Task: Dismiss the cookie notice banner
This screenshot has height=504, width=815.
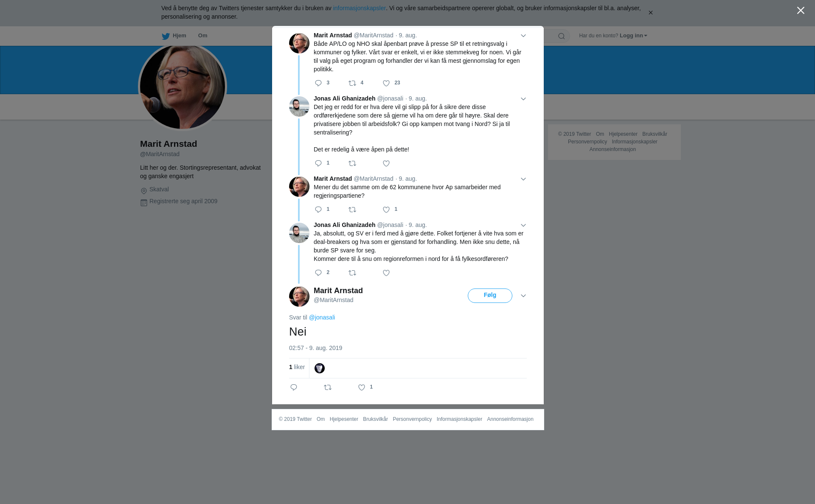Action: 650,13
